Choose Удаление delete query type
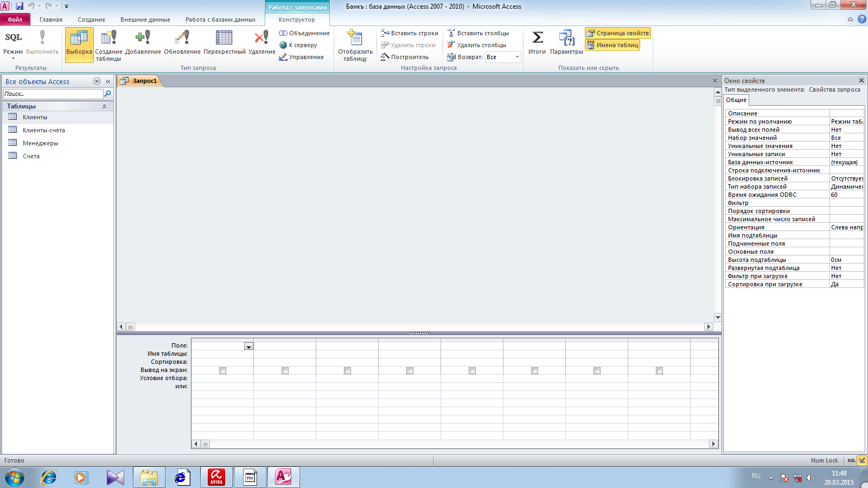 261,43
